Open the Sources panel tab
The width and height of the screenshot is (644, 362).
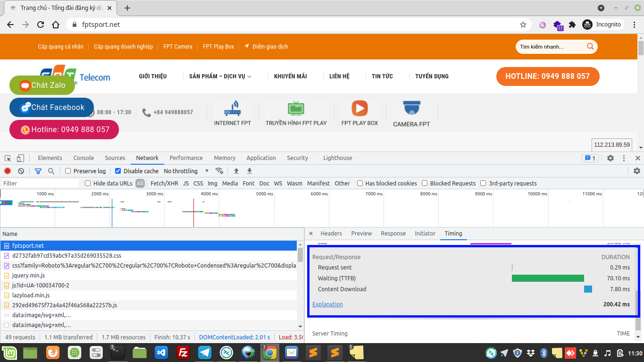click(115, 158)
